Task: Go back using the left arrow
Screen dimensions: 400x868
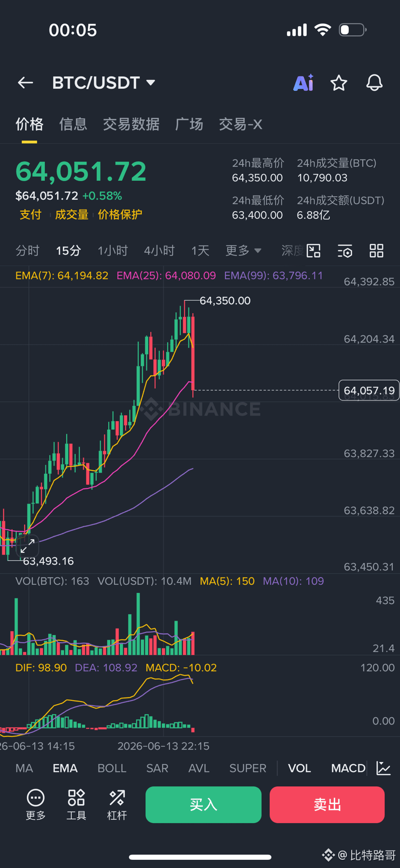Action: coord(26,83)
